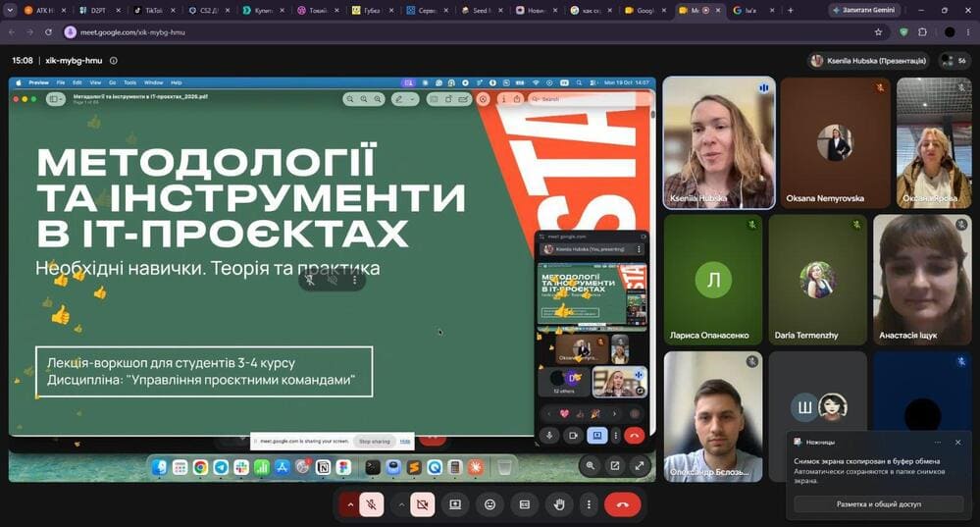This screenshot has height=527, width=980.
Task: Click Kseniia Hubska presentation chip
Action: click(869, 61)
